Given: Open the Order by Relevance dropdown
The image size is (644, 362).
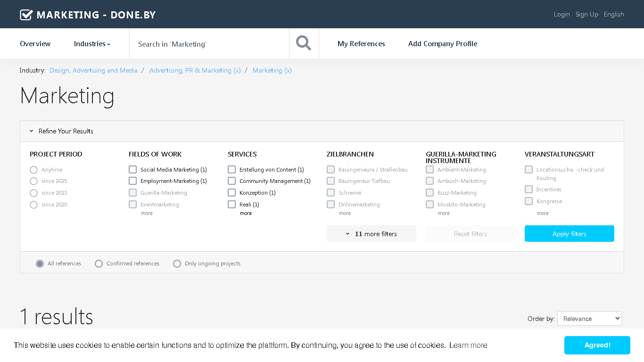Looking at the screenshot, I should point(589,319).
